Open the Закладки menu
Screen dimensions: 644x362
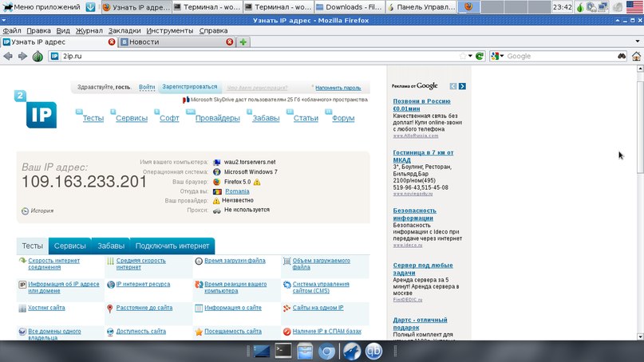click(x=124, y=30)
